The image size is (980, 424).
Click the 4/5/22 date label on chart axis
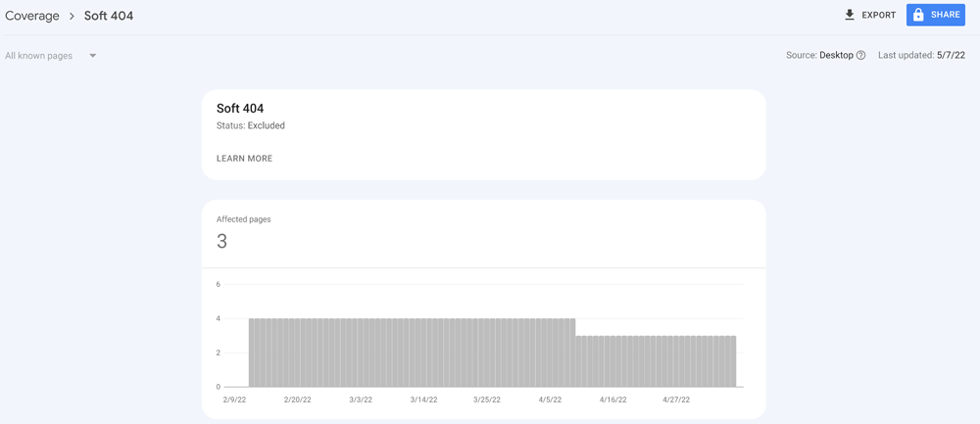pyautogui.click(x=550, y=400)
